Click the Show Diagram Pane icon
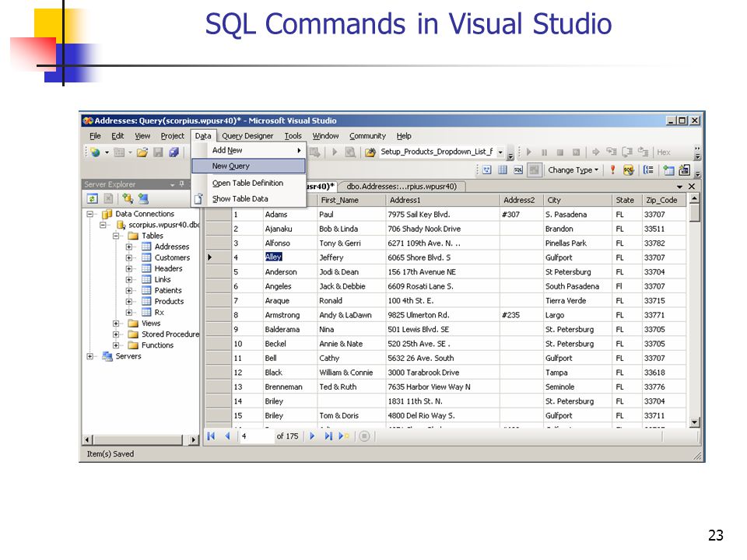Image resolution: width=747 pixels, height=560 pixels. [x=486, y=170]
